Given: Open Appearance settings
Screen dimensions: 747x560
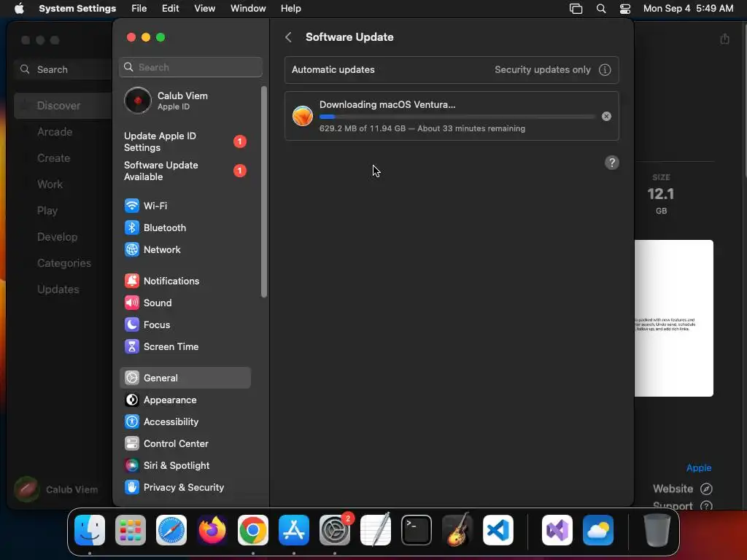Looking at the screenshot, I should tap(185, 400).
